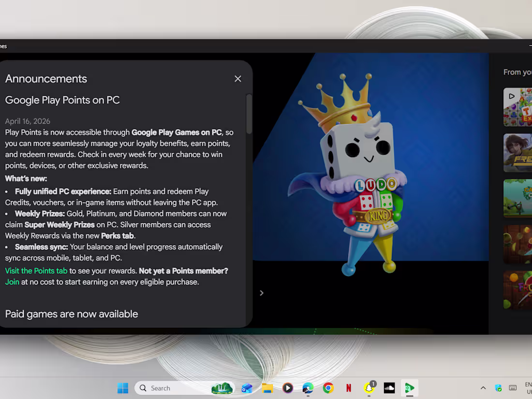
Task: Open the Windows Start menu
Action: tap(123, 388)
